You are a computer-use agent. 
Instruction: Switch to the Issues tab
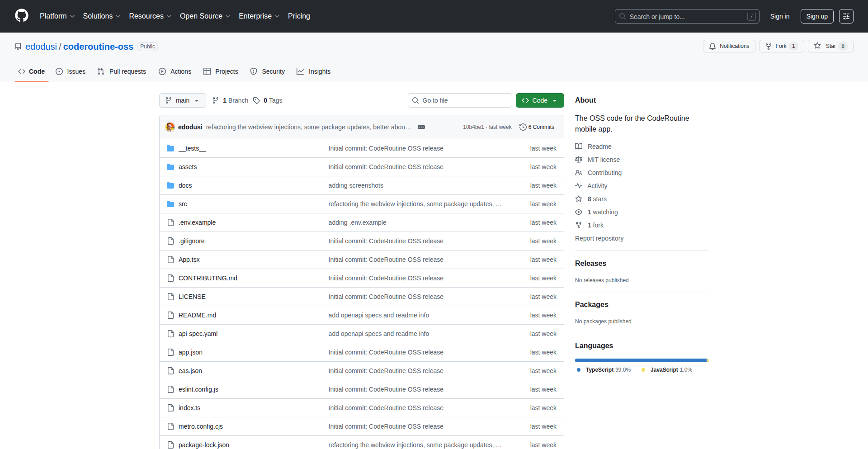[71, 71]
